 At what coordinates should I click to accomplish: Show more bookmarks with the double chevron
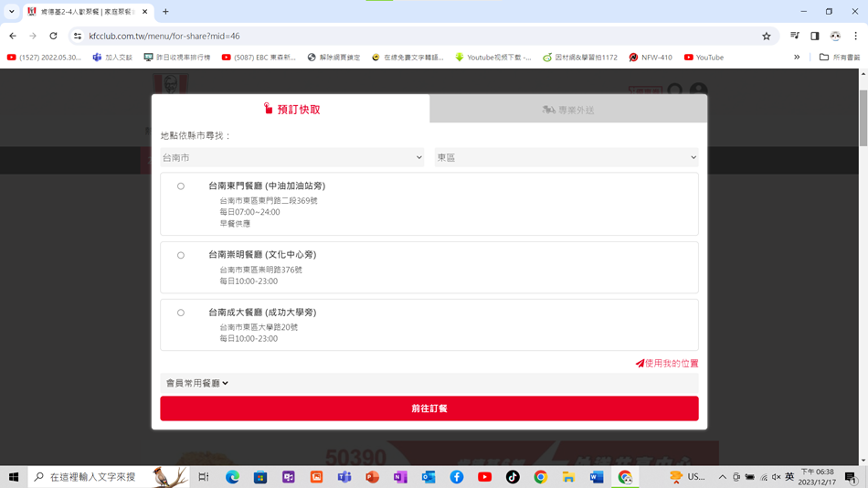coord(797,57)
